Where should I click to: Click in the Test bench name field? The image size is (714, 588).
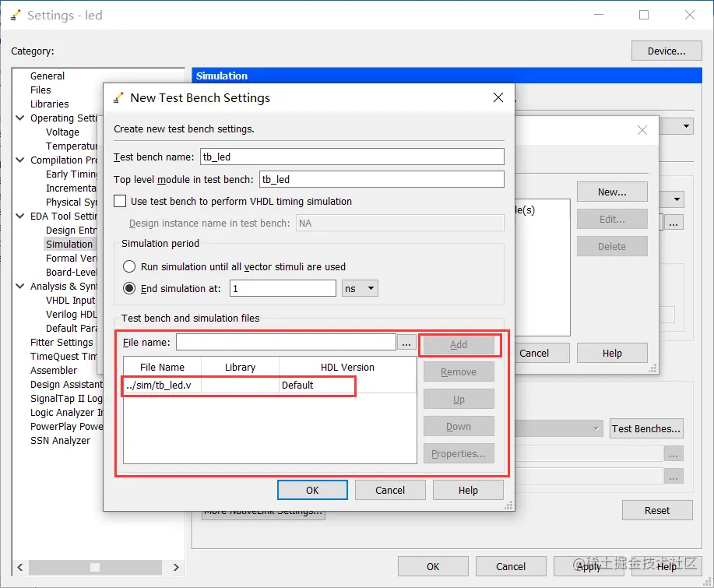tap(352, 157)
